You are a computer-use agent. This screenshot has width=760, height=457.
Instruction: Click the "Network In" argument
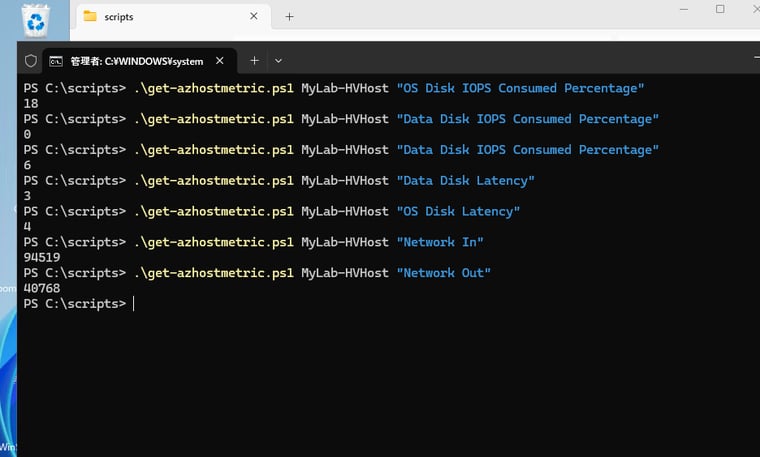pyautogui.click(x=440, y=242)
